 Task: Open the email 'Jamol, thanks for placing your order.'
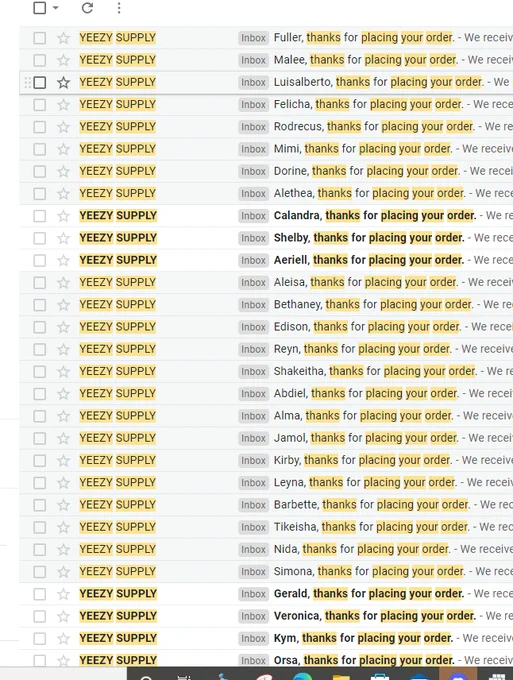click(x=366, y=438)
